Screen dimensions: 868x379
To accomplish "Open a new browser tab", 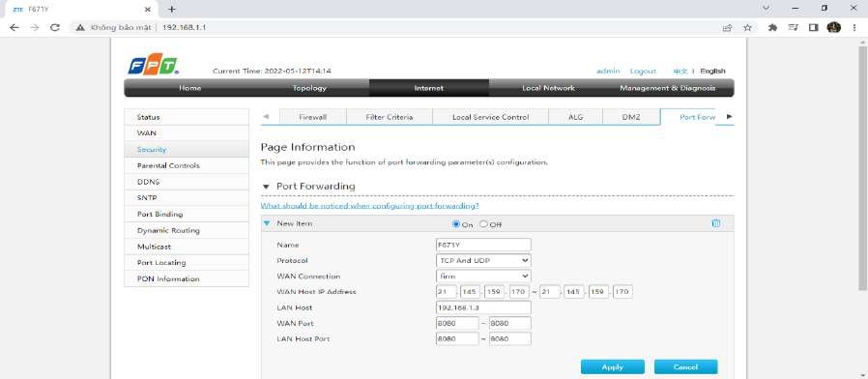I will pos(172,10).
